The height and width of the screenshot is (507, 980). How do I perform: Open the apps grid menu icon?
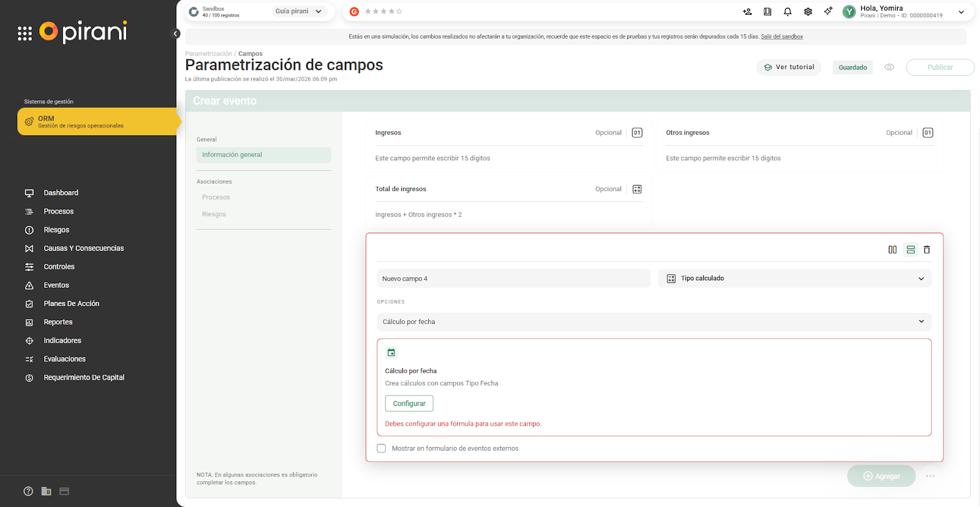pyautogui.click(x=24, y=34)
